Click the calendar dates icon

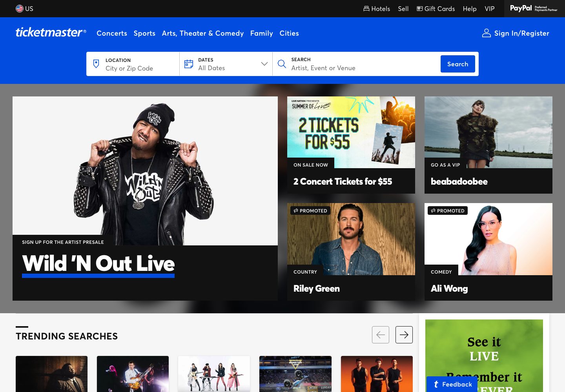click(189, 64)
